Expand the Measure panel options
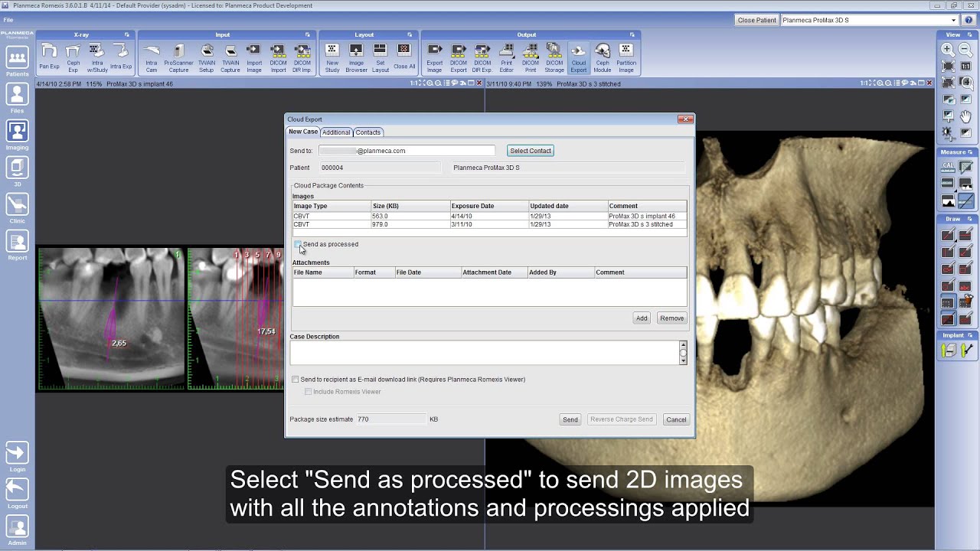 970,152
